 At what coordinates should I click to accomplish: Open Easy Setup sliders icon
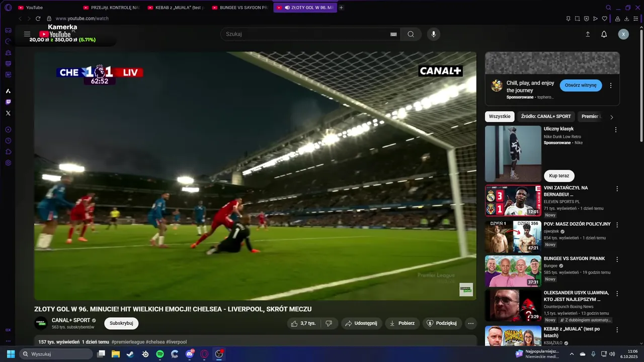pyautogui.click(x=636, y=19)
